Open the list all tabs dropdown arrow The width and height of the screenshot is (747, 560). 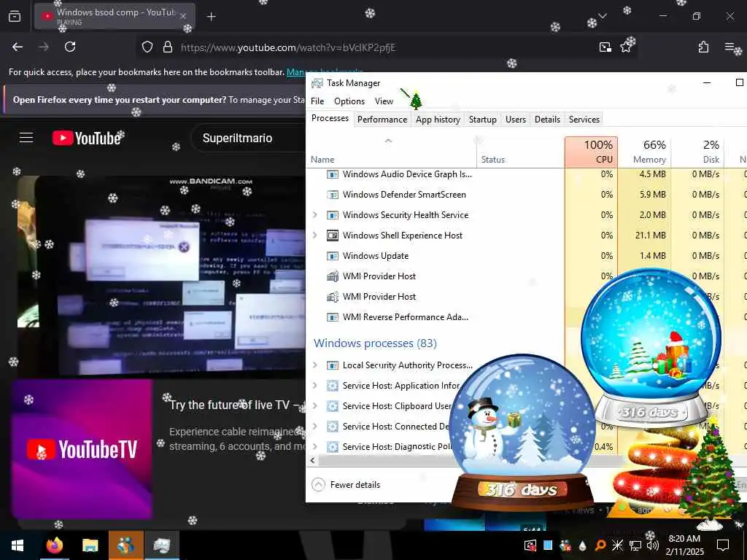tap(602, 16)
